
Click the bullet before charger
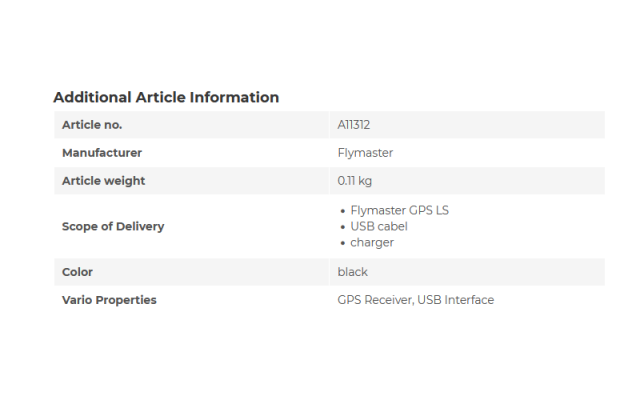point(342,243)
